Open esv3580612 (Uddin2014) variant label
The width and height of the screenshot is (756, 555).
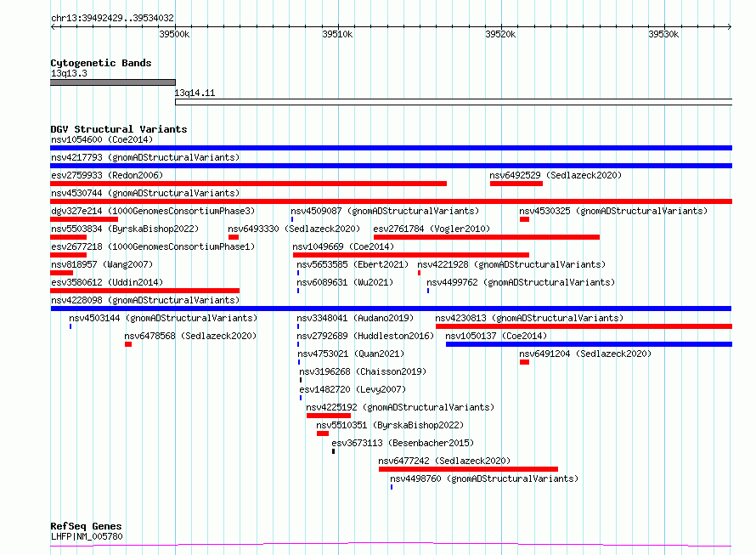[107, 282]
